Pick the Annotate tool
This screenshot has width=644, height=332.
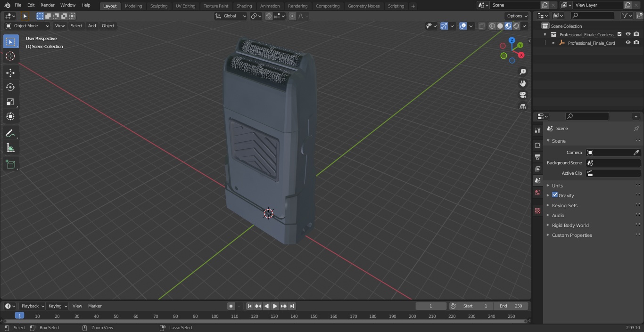[10, 134]
